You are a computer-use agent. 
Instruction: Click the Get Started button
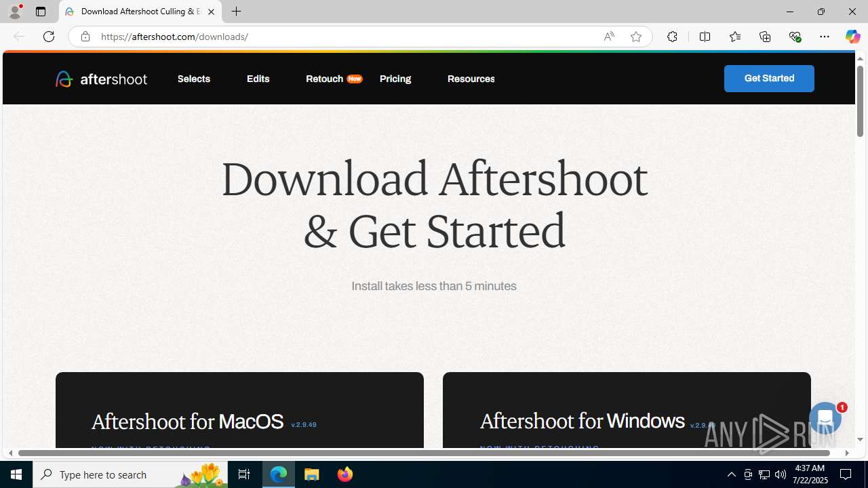point(769,79)
